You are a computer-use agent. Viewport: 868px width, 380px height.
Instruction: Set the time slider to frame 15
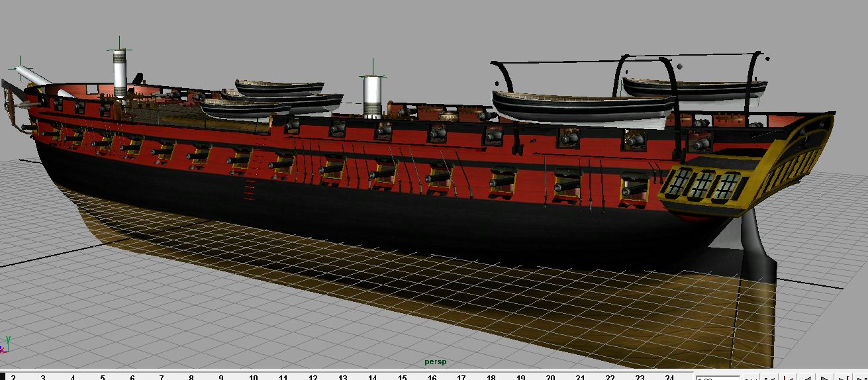403,377
